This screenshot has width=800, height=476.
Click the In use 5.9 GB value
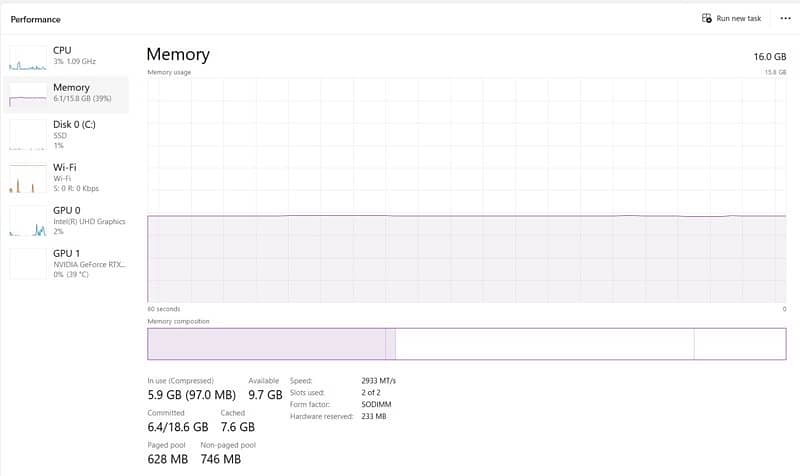tap(165, 396)
